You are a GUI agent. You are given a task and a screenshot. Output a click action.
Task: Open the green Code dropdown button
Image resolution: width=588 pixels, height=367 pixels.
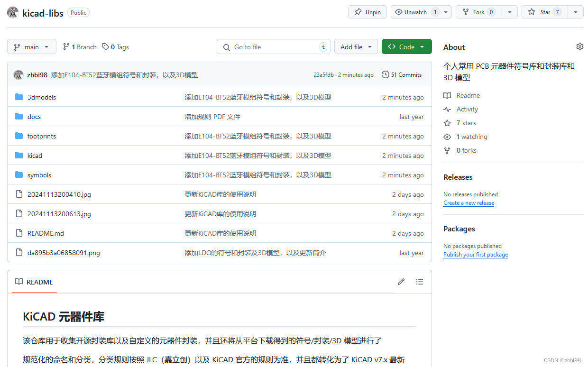pos(406,46)
